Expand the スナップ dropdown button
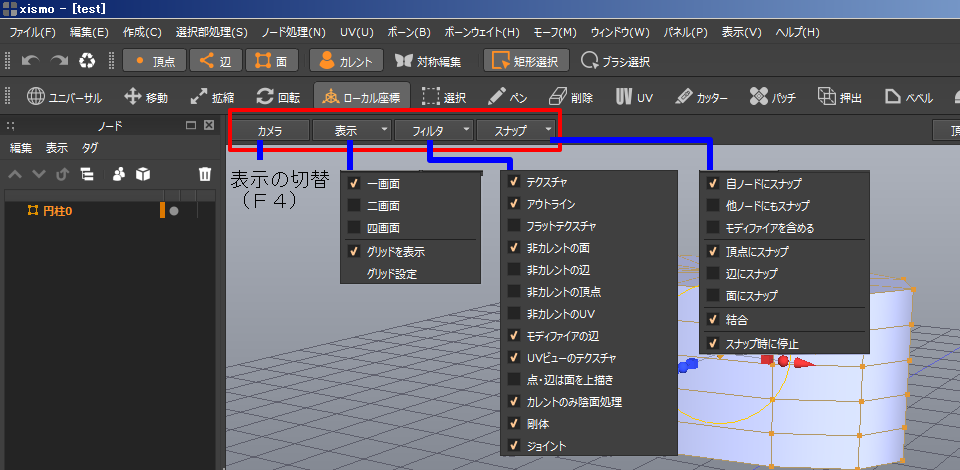Viewport: 960px width, 470px height. point(516,130)
